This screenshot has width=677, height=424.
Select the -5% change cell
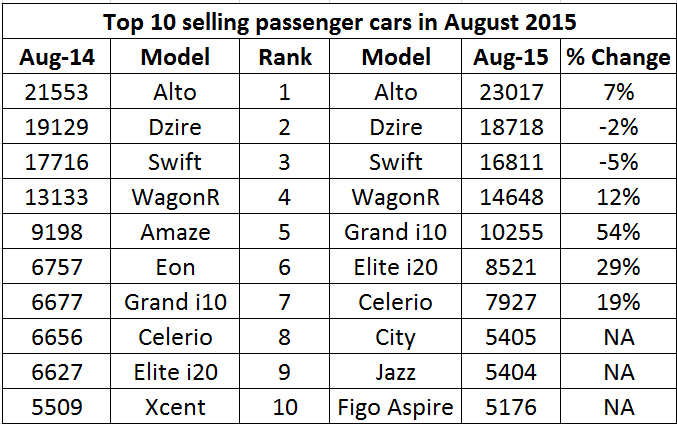point(617,162)
